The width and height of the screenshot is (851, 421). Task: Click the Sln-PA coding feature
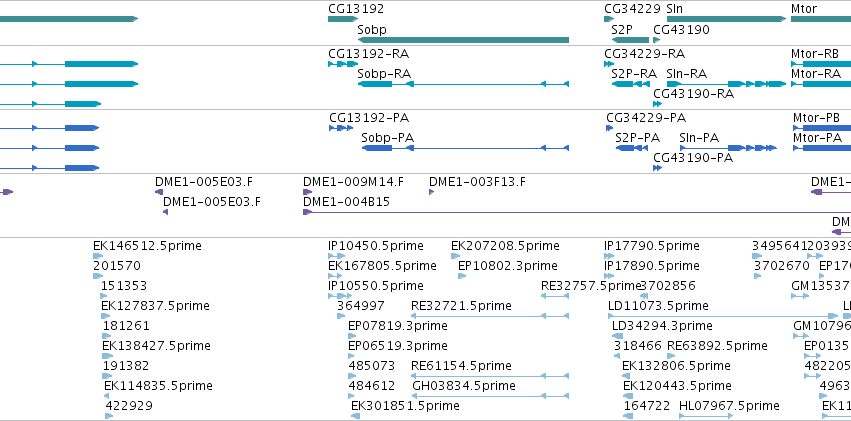[728, 148]
